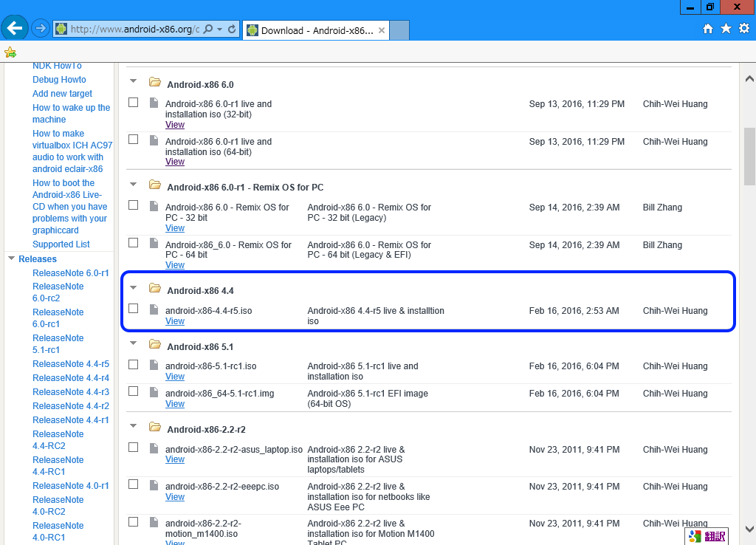This screenshot has height=545, width=756.
Task: Close the Download - Android-x86 tab
Action: pos(382,30)
